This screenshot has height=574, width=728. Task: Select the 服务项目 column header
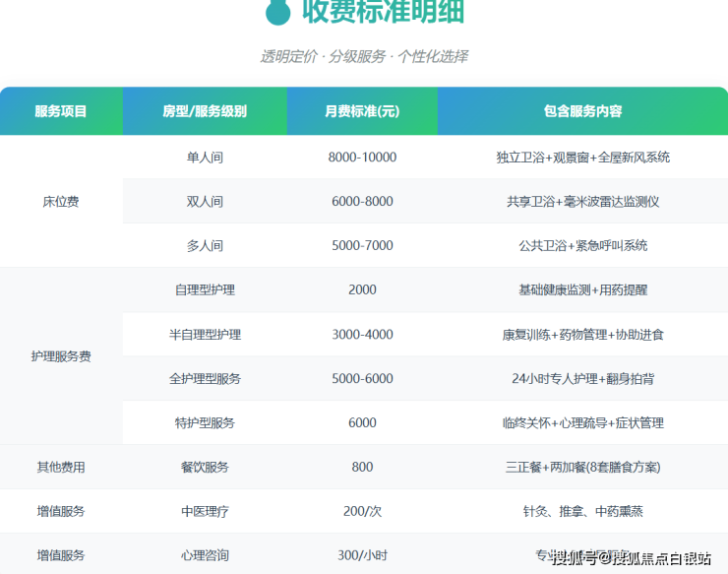(x=61, y=111)
